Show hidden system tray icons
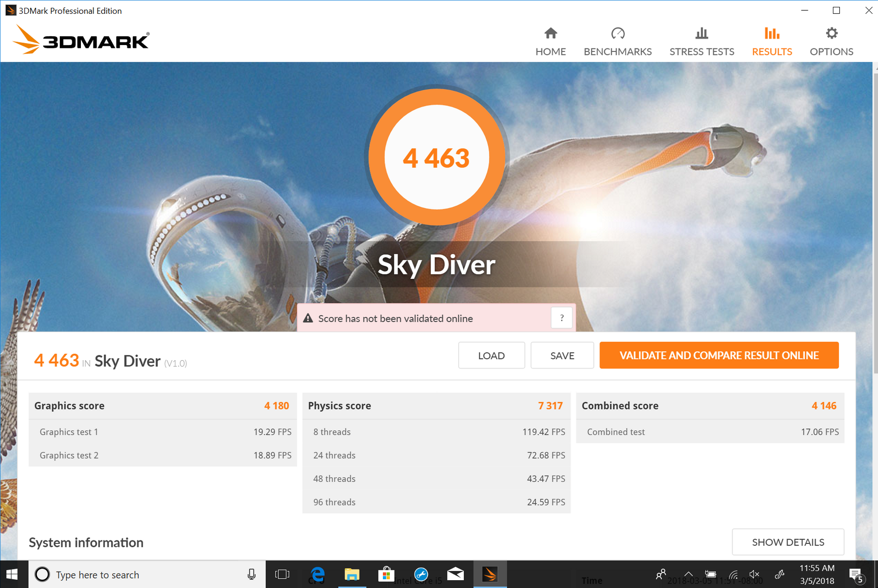Image resolution: width=878 pixels, height=588 pixels. (688, 574)
